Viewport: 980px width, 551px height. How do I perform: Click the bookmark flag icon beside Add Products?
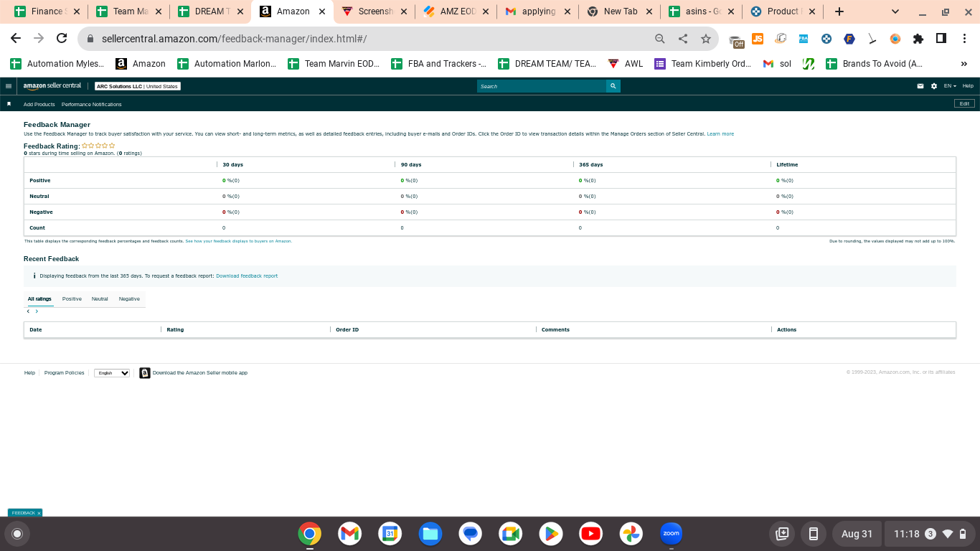pyautogui.click(x=9, y=104)
